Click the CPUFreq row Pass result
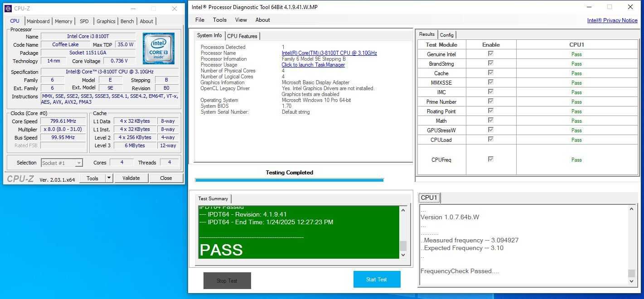644x299 pixels. click(576, 159)
